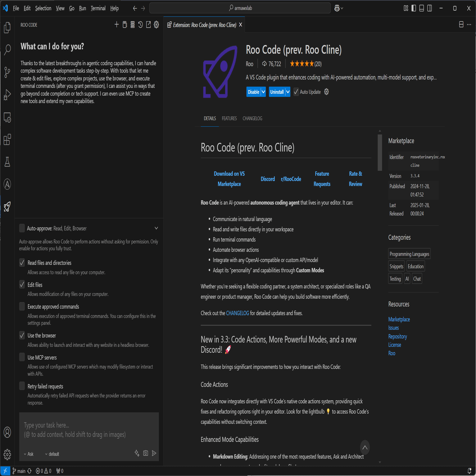Open the default configuration dropdown
476x476 pixels.
click(52, 454)
